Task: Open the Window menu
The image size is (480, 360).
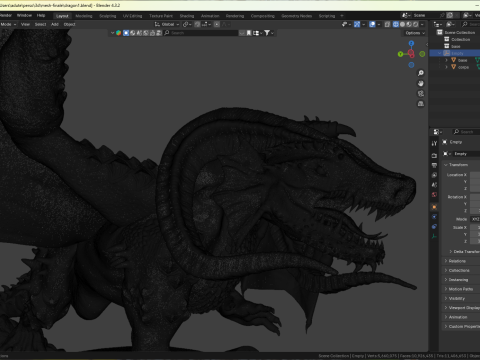Action: click(24, 15)
